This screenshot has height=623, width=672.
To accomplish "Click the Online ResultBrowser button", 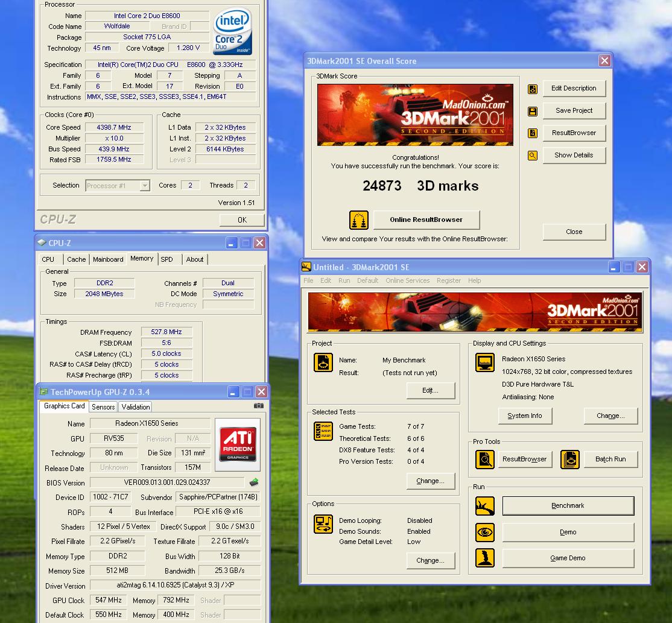I will click(x=426, y=220).
